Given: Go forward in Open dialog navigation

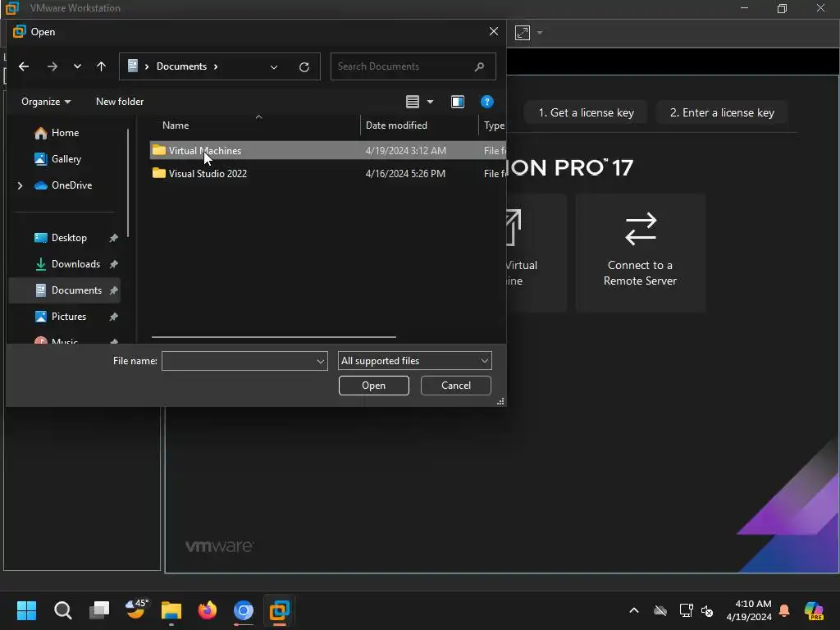Looking at the screenshot, I should (52, 66).
